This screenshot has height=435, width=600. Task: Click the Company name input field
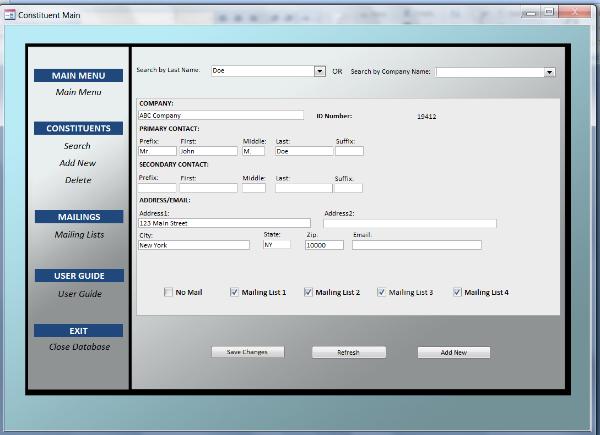[x=220, y=115]
